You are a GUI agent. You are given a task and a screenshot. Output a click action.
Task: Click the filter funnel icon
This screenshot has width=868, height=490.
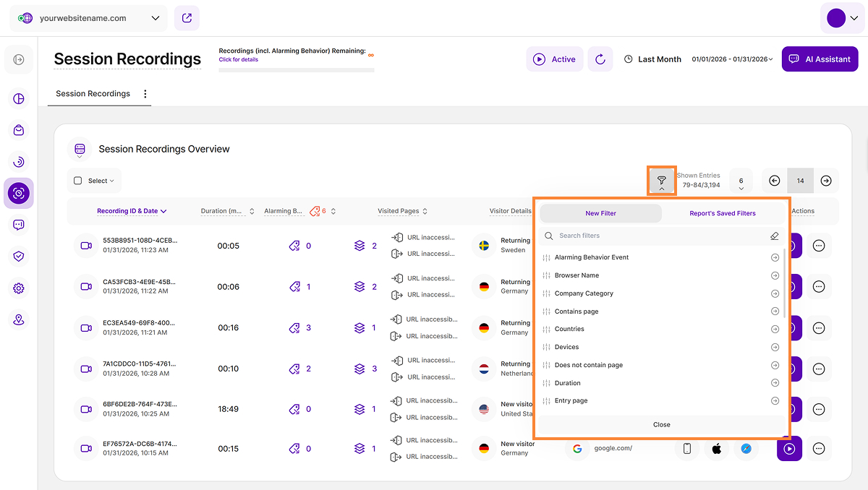tap(661, 180)
